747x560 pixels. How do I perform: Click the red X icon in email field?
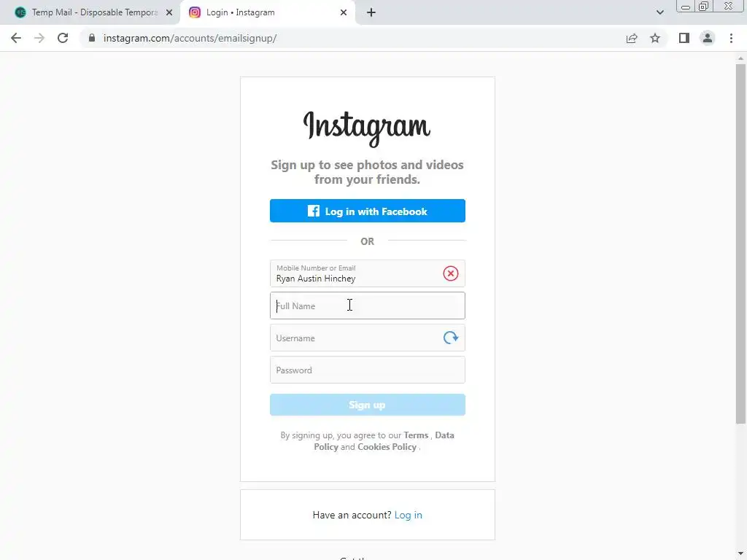tap(450, 273)
